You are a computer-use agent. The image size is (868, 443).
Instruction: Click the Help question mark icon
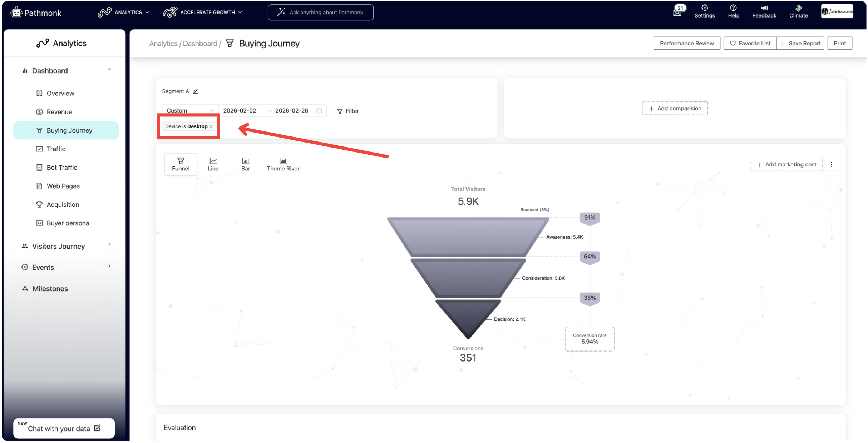(x=733, y=8)
